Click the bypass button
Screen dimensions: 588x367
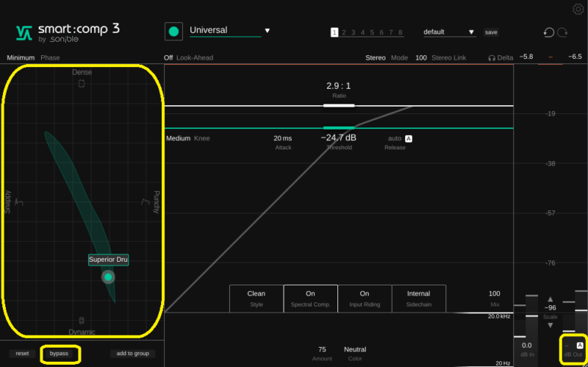point(60,354)
